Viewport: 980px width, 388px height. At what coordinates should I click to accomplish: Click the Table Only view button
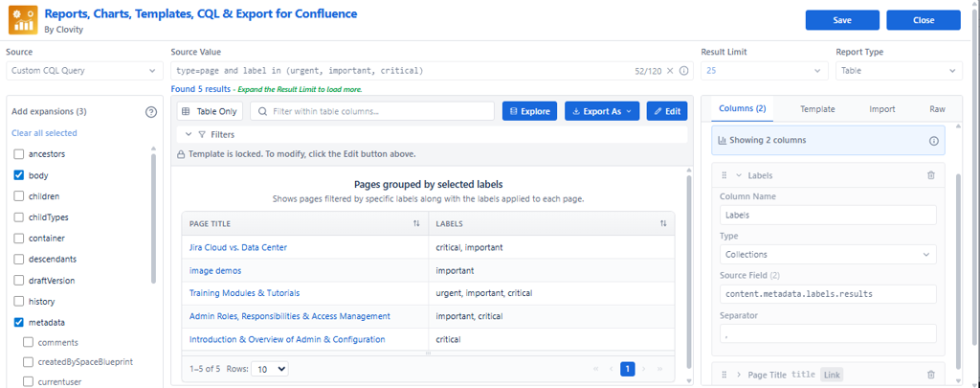(210, 111)
